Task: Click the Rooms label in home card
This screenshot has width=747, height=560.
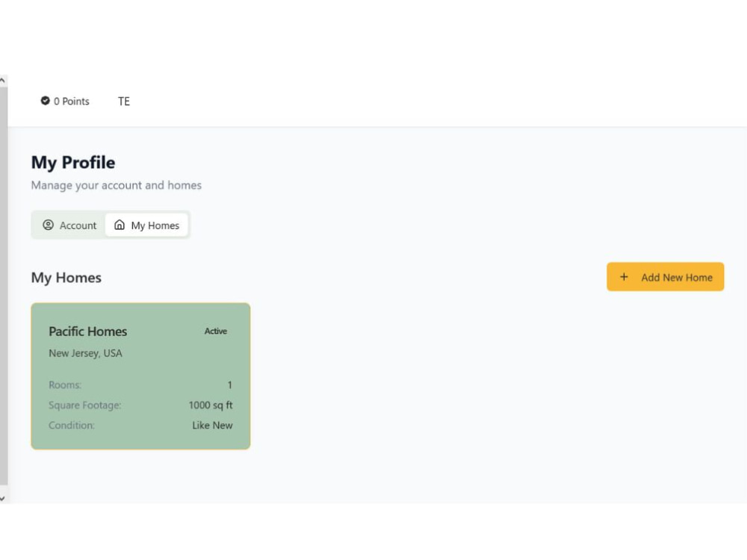Action: click(65, 385)
